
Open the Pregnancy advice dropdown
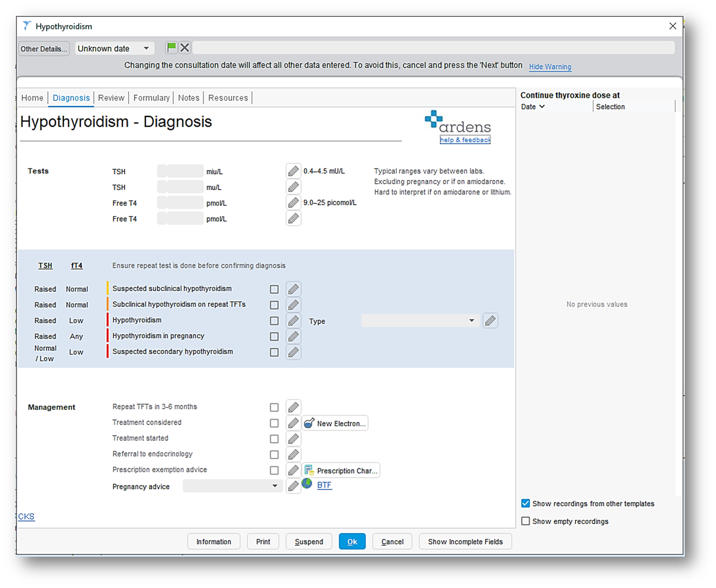pos(233,486)
